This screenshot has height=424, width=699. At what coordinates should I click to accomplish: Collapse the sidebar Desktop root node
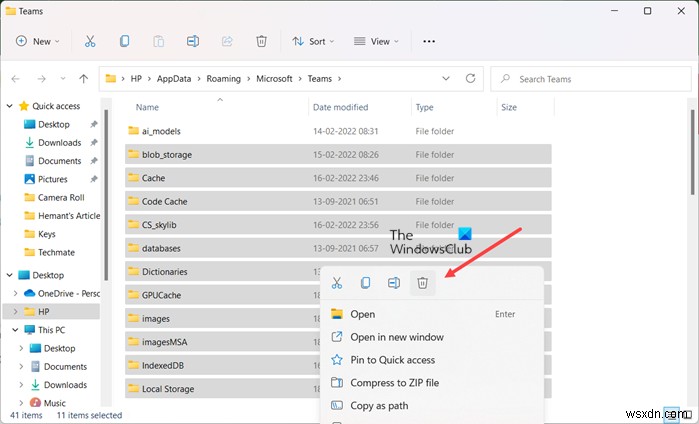(x=9, y=275)
